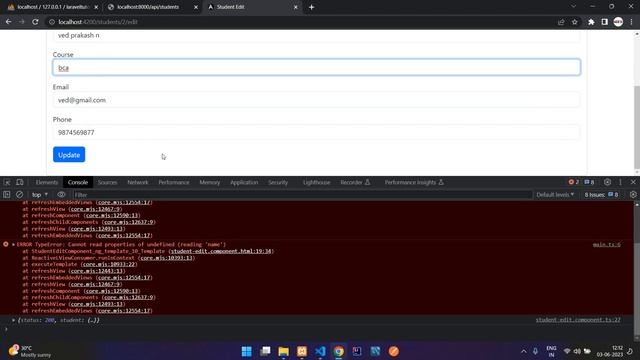Open the weather widget on taskbar

click(x=31, y=351)
